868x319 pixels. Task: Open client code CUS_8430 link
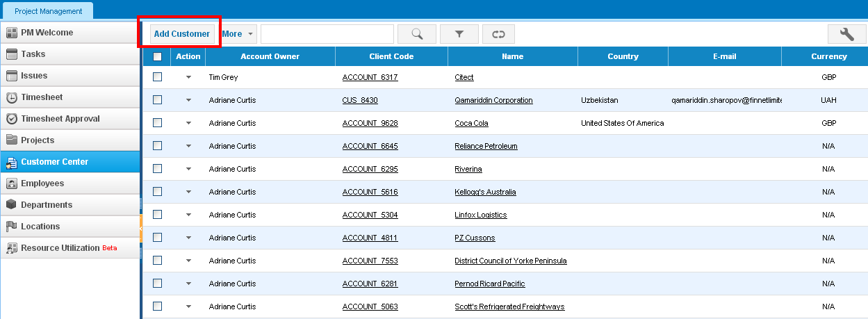[360, 100]
